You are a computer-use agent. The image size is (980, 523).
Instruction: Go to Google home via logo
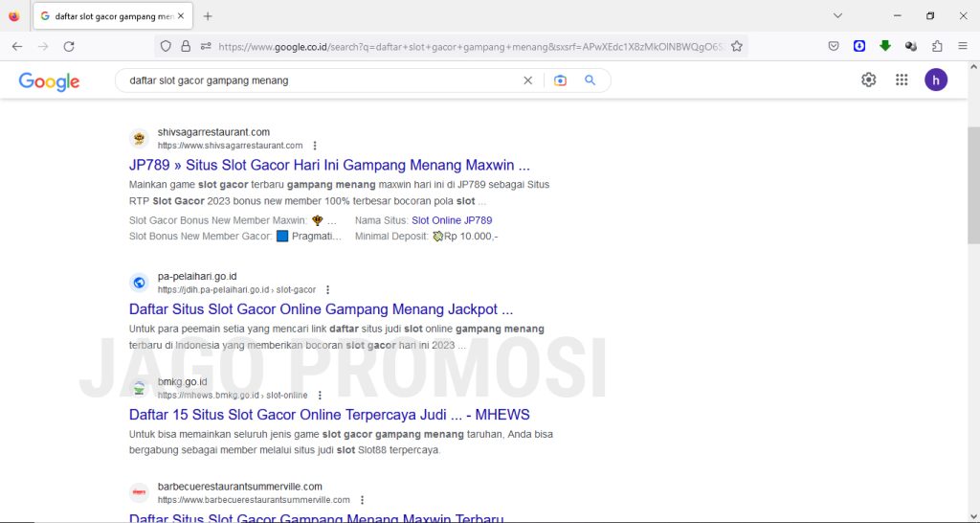49,81
